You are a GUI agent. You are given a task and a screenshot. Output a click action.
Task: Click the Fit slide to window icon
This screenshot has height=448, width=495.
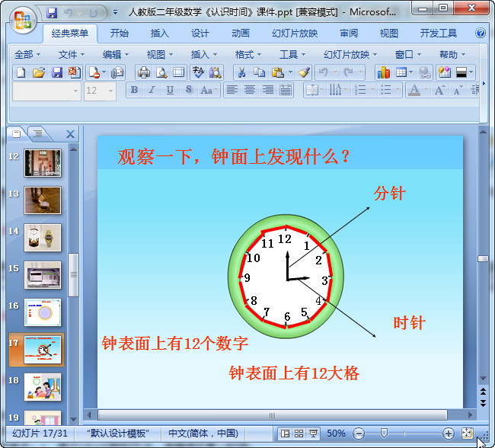(467, 434)
